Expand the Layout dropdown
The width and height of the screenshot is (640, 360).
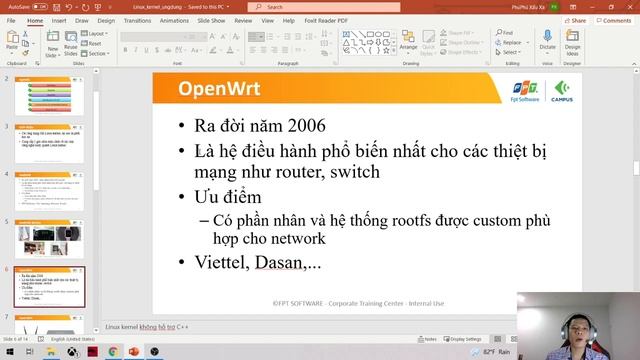[95, 33]
